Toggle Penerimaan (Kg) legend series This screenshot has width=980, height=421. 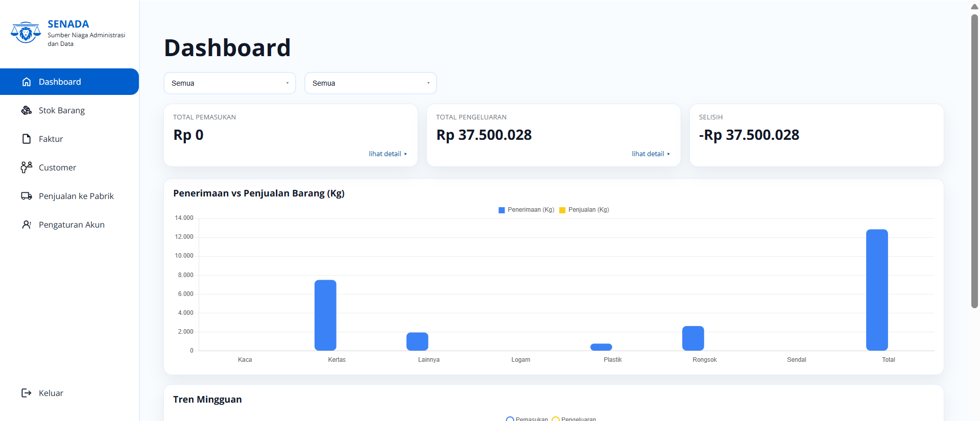[526, 210]
